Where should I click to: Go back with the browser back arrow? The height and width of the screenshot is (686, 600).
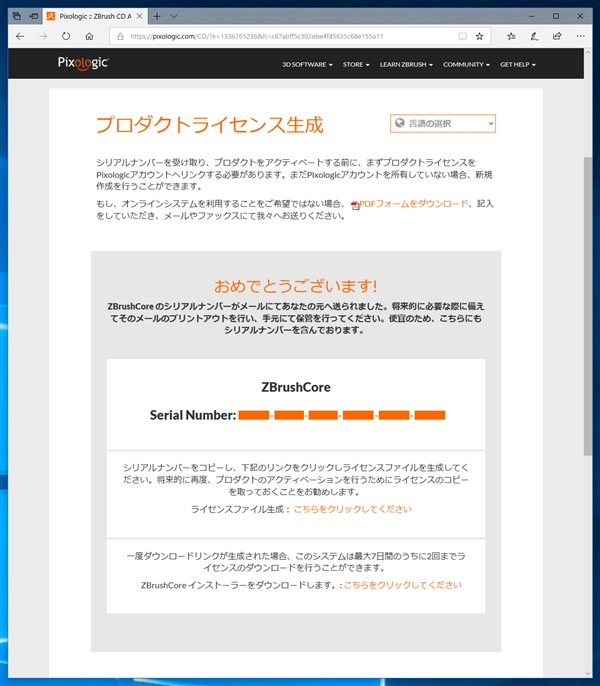coord(20,36)
